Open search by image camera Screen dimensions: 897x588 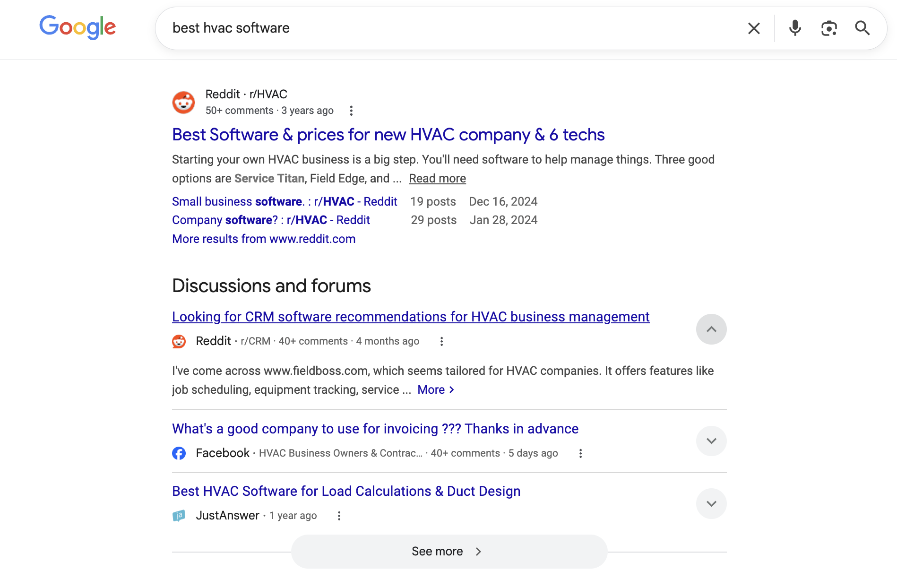(829, 28)
